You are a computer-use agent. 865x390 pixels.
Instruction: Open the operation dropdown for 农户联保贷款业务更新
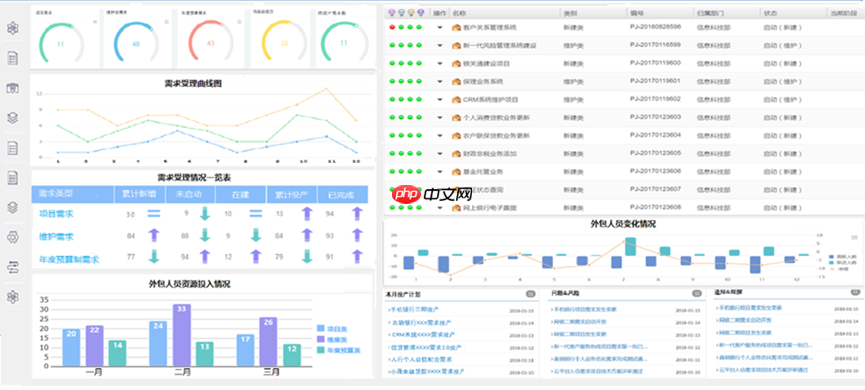click(x=440, y=136)
